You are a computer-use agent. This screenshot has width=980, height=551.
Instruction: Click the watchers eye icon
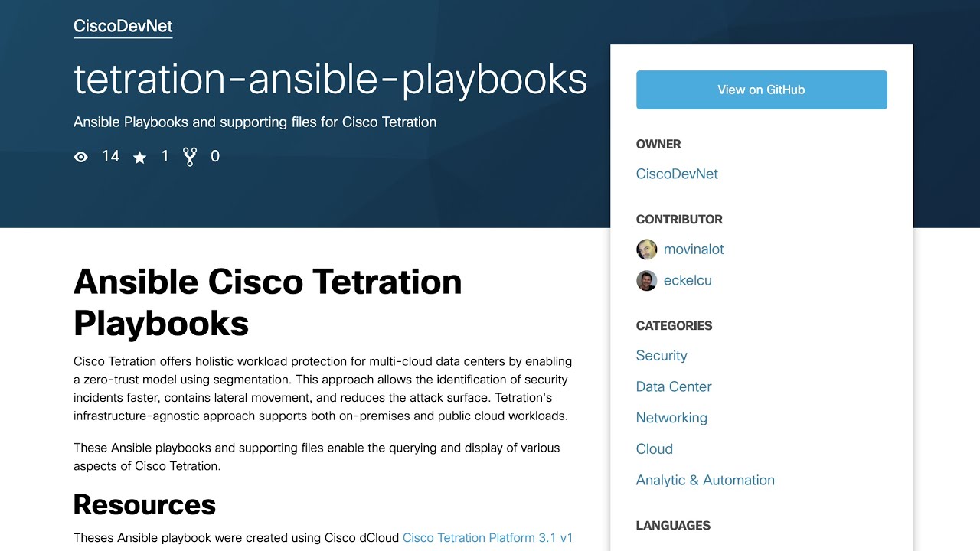point(80,157)
